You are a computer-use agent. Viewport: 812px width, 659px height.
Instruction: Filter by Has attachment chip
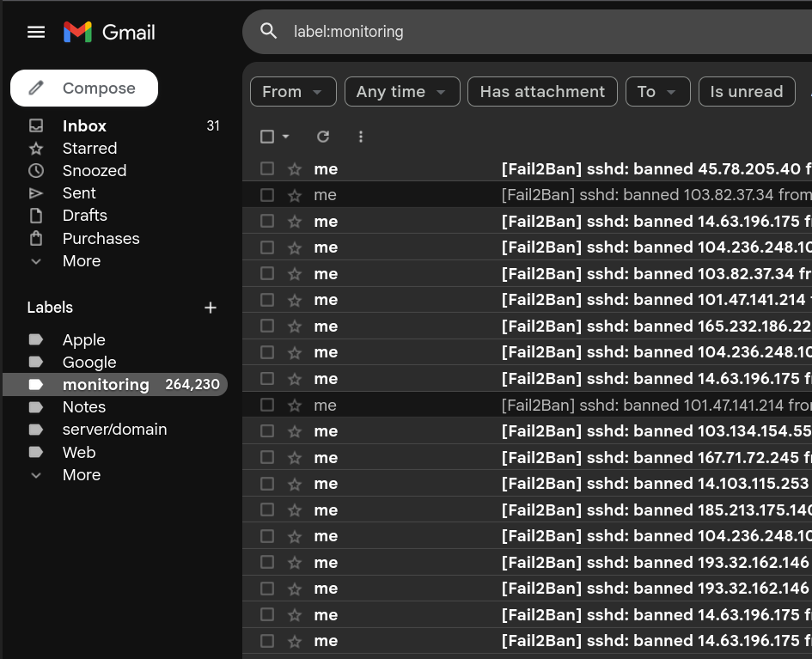pyautogui.click(x=542, y=92)
